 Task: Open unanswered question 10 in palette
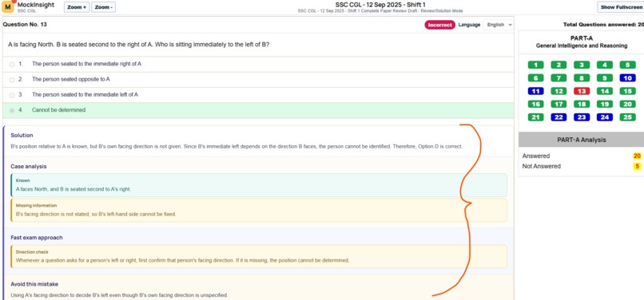point(627,78)
